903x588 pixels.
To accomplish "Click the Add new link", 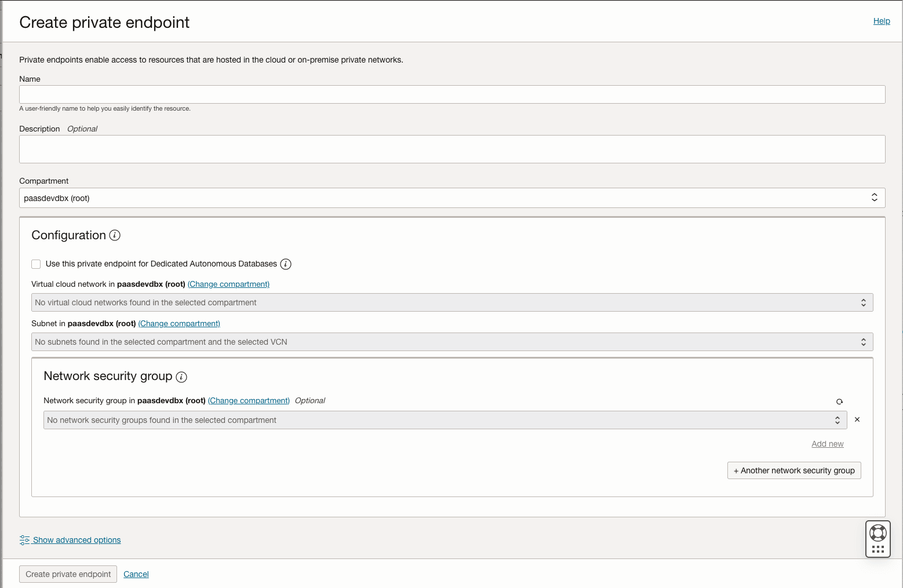I will click(827, 444).
